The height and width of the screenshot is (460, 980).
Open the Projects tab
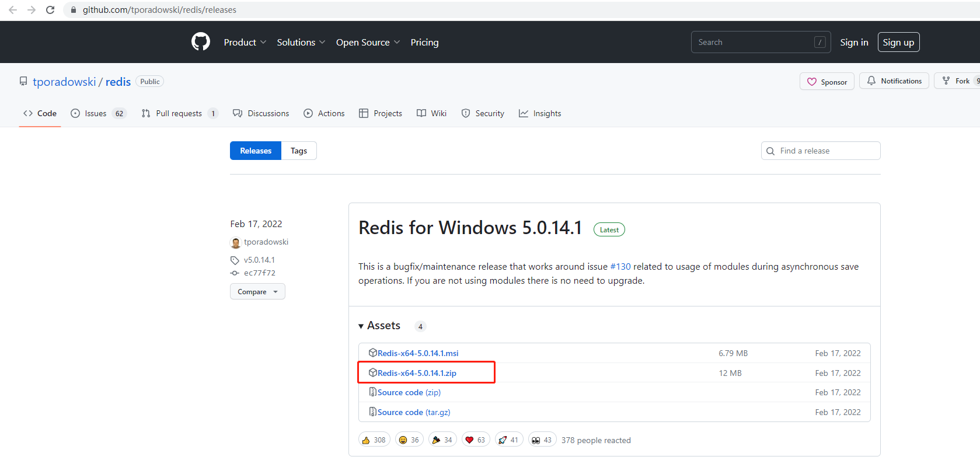coord(381,113)
